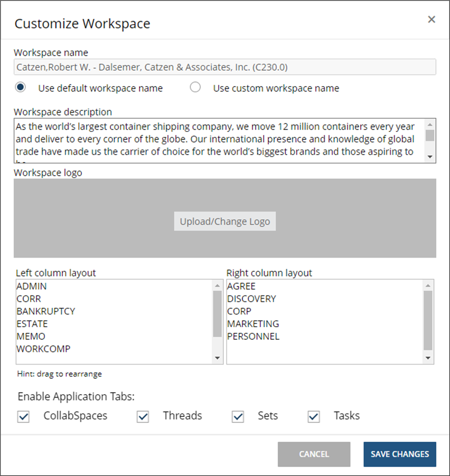Toggle the Sets application tab
Screen dimensions: 450x476
[x=238, y=417]
